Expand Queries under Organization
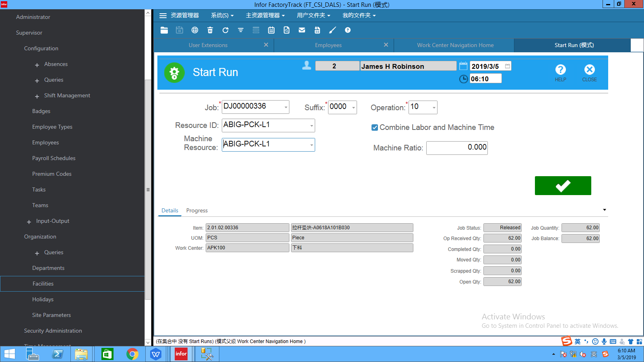The image size is (644, 362). pos(37,253)
